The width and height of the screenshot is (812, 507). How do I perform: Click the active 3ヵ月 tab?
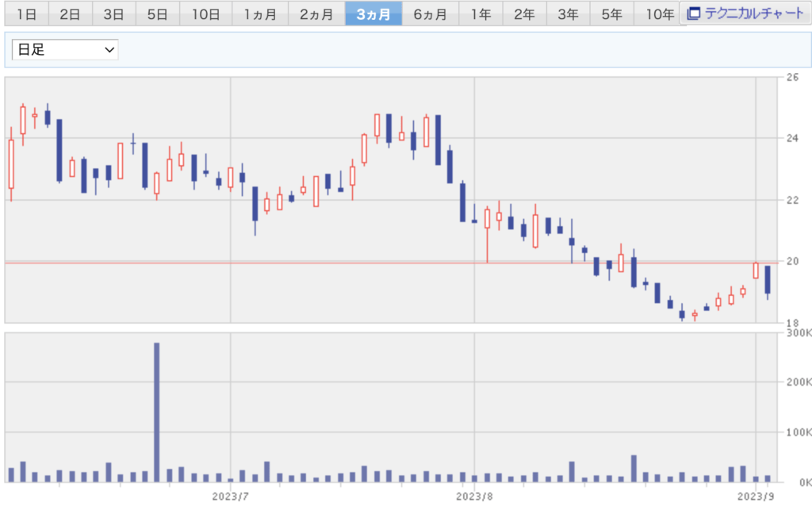point(373,13)
